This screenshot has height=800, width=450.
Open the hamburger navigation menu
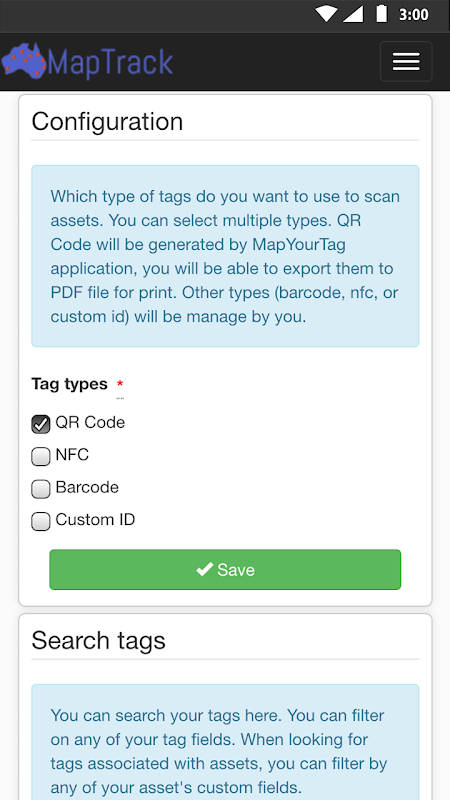click(x=406, y=62)
